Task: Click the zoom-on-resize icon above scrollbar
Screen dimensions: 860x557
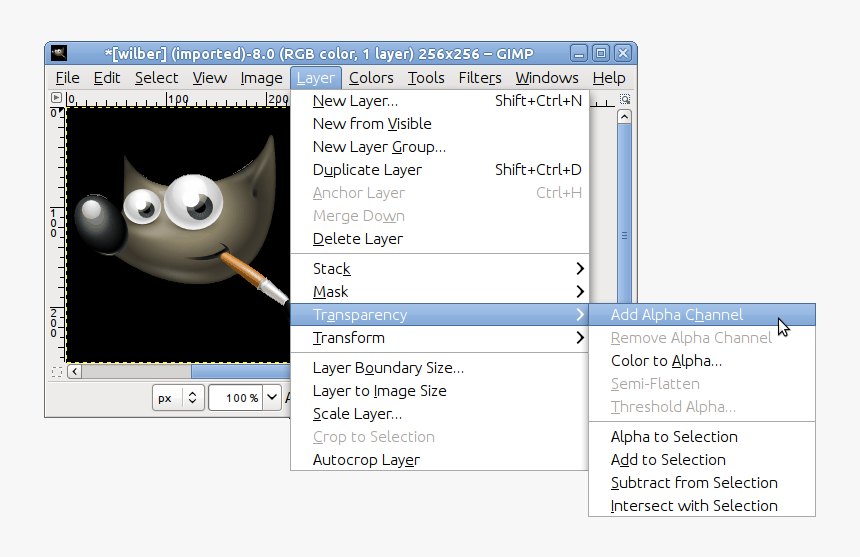Action: [625, 99]
